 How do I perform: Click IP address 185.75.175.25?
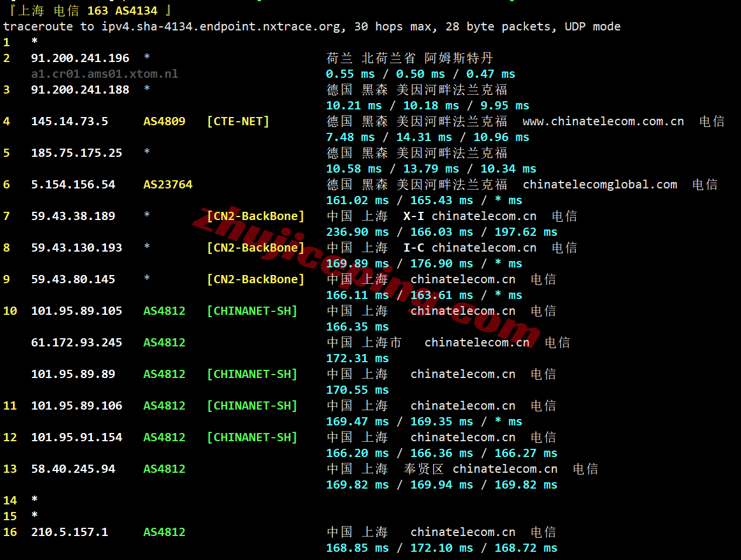[77, 153]
